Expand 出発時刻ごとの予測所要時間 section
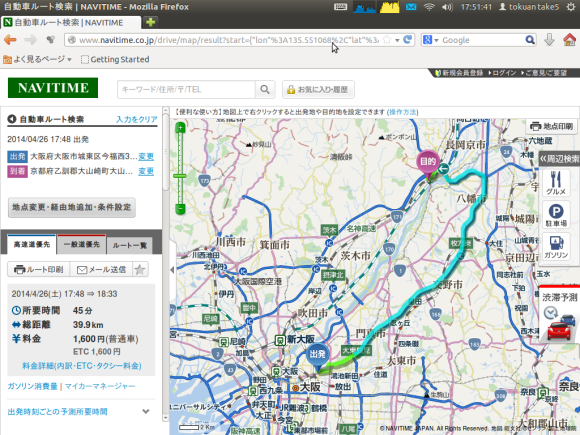 pyautogui.click(x=146, y=411)
